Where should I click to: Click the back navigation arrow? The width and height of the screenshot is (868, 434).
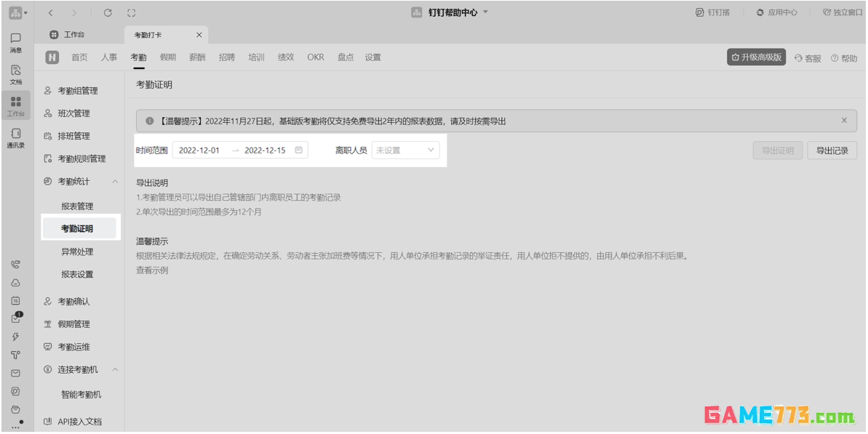(x=50, y=12)
